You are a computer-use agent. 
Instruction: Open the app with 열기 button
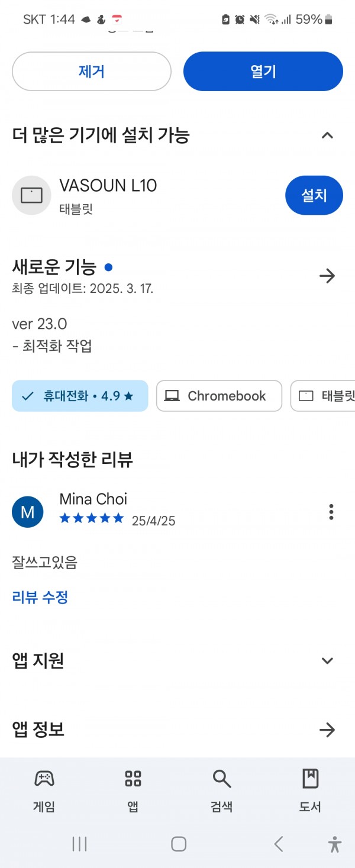click(x=263, y=72)
